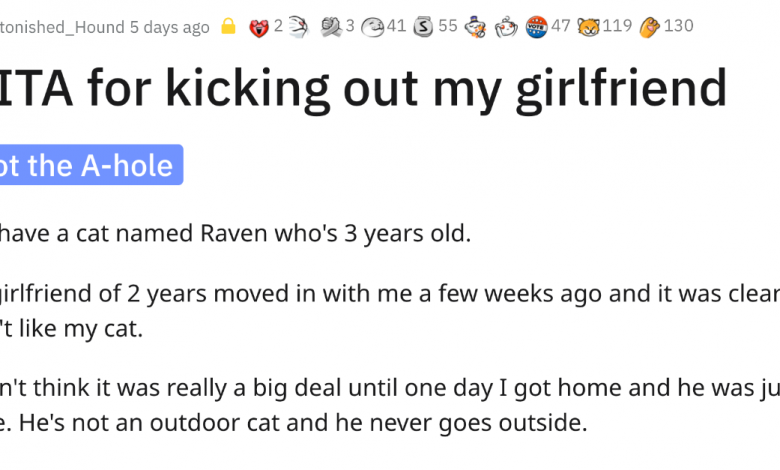
Task: Click the white award icon after the heart award
Action: tap(297, 26)
